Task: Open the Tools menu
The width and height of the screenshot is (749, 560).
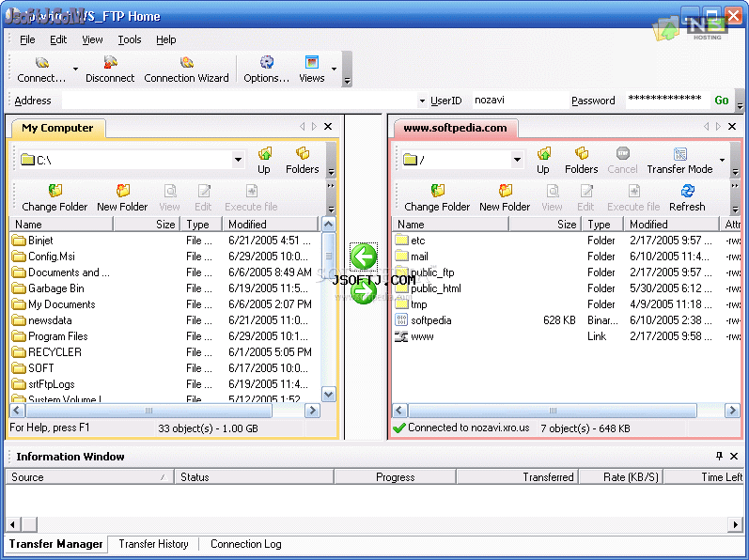Action: (130, 39)
